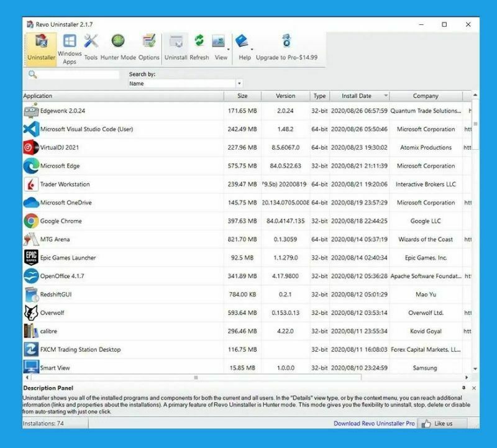Select the Smart View icon
The image size is (497, 448).
31,367
